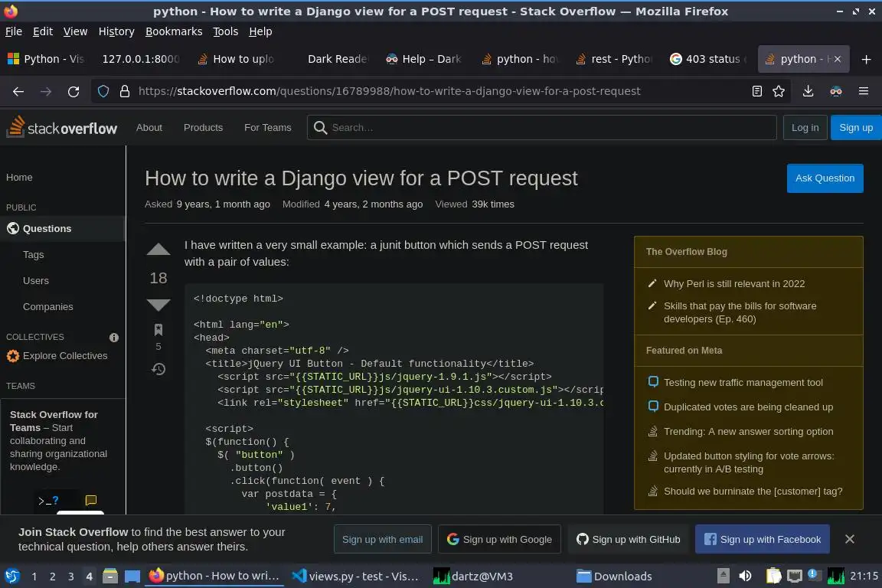The image size is (882, 588).
Task: Close the active python tab
Action: pos(838,59)
